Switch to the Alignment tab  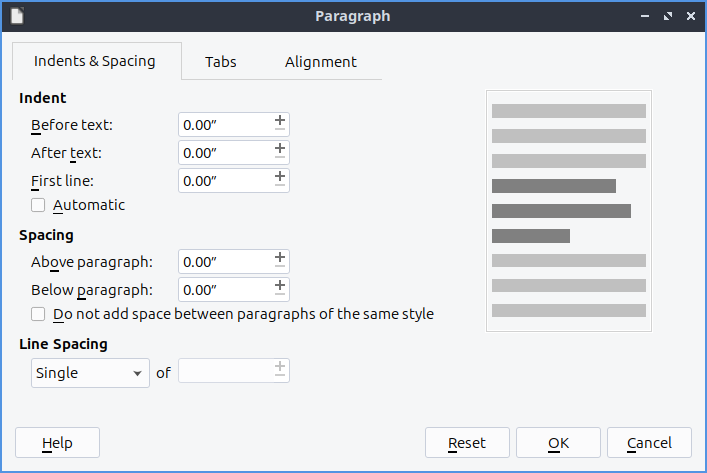coord(320,62)
